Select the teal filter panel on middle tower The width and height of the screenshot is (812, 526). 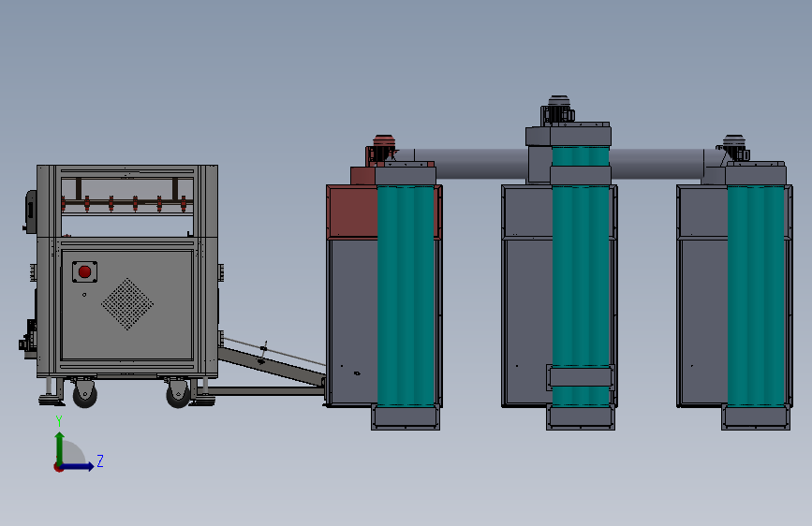581,274
